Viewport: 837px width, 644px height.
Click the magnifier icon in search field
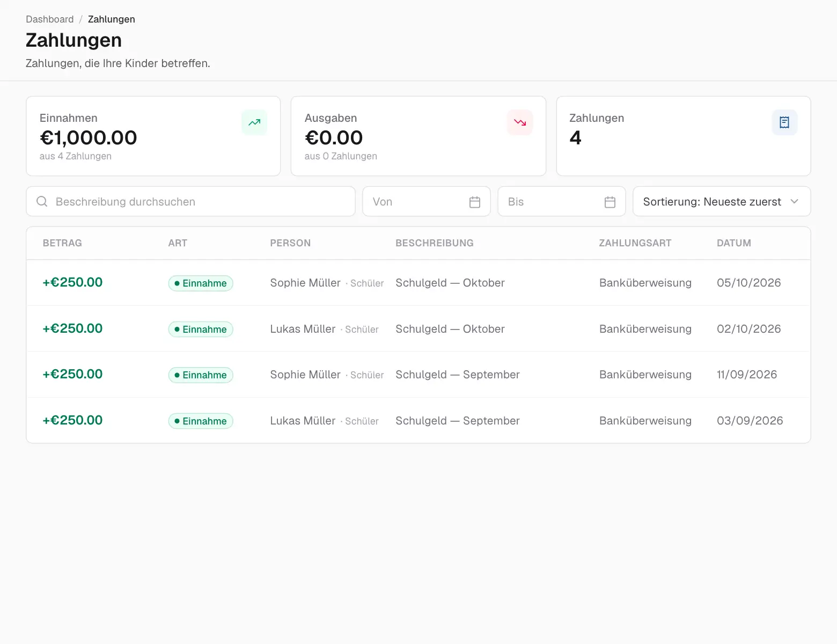click(42, 202)
